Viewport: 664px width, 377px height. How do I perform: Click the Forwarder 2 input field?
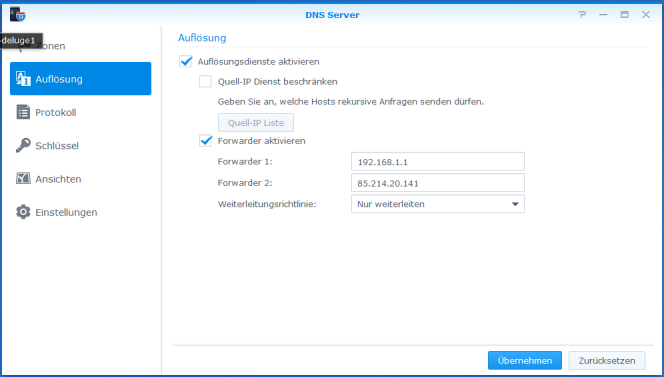438,183
